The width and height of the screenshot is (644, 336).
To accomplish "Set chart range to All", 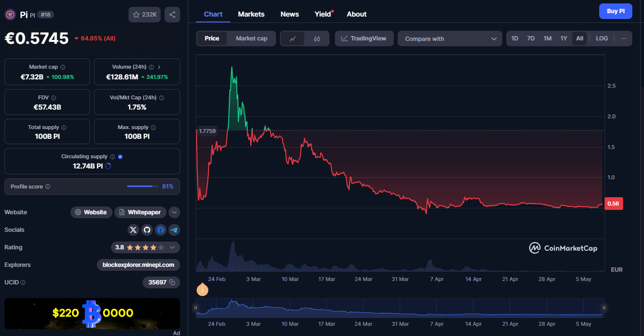I will (579, 38).
